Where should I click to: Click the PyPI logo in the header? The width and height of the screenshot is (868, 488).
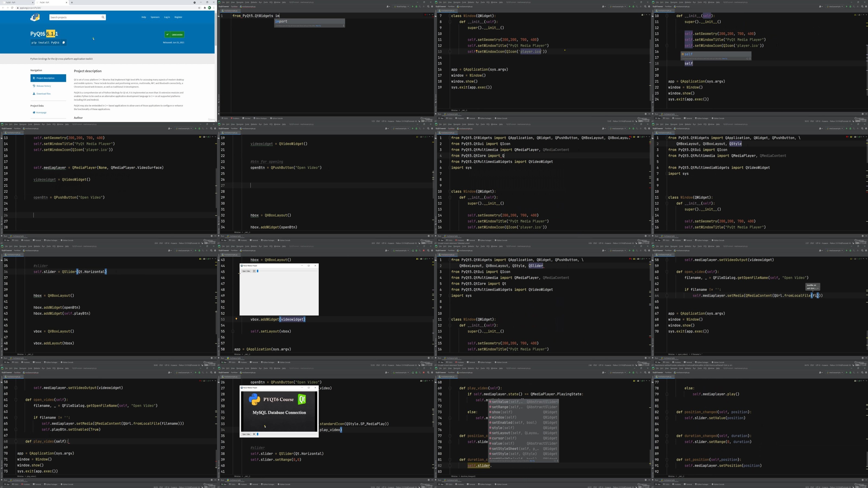35,17
